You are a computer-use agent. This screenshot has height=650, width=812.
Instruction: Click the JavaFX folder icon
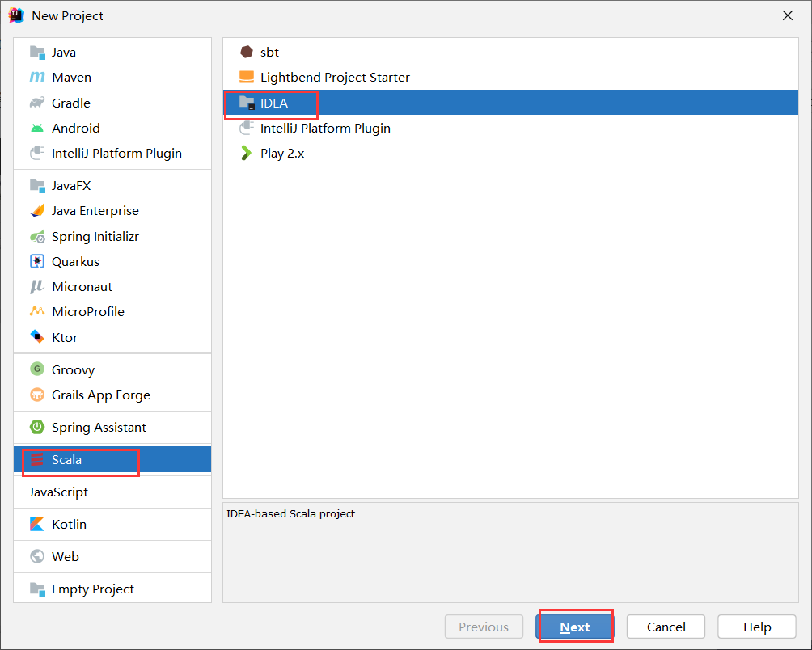coord(37,185)
